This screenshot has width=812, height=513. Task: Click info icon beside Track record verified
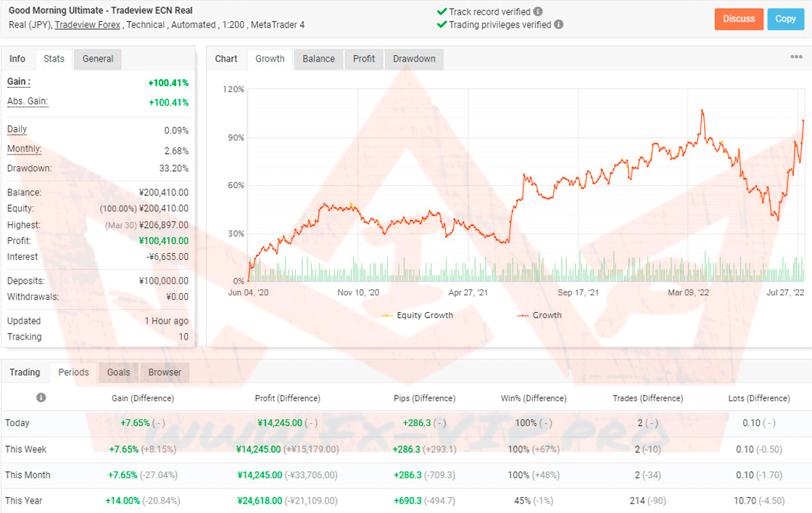point(537,12)
